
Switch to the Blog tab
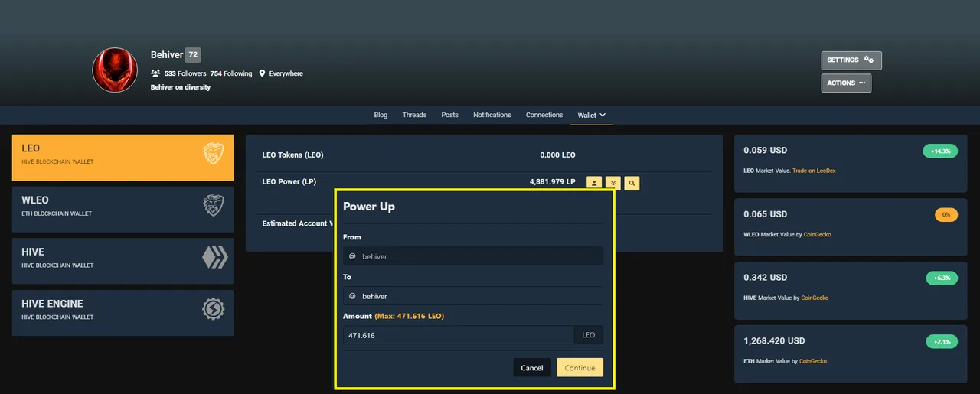(x=381, y=115)
